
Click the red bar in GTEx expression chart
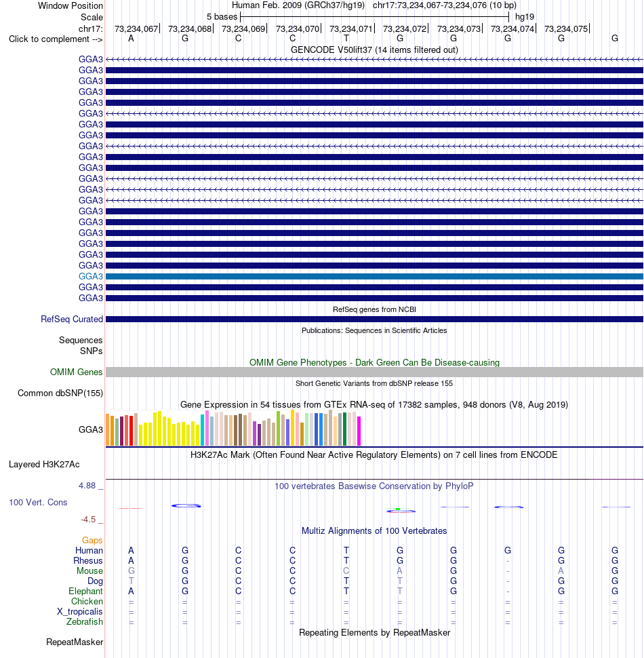pyautogui.click(x=132, y=431)
